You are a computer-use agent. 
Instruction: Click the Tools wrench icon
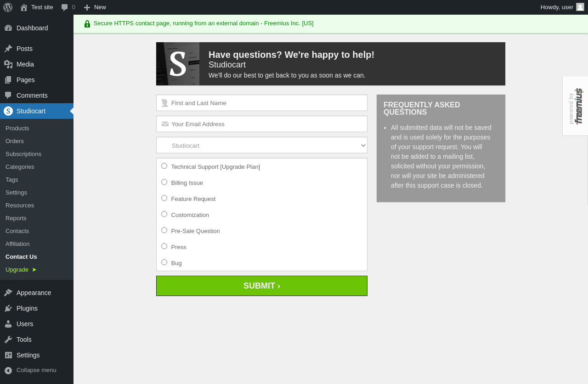(x=8, y=339)
